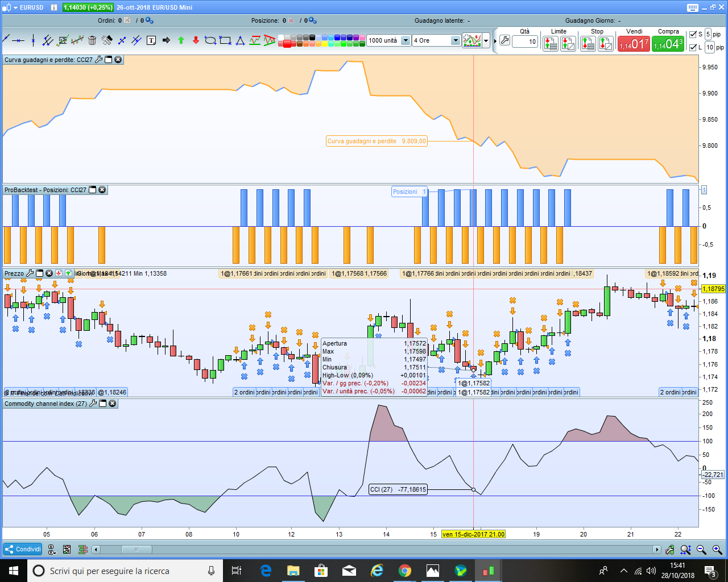Click the Vendi sell price button

point(634,44)
